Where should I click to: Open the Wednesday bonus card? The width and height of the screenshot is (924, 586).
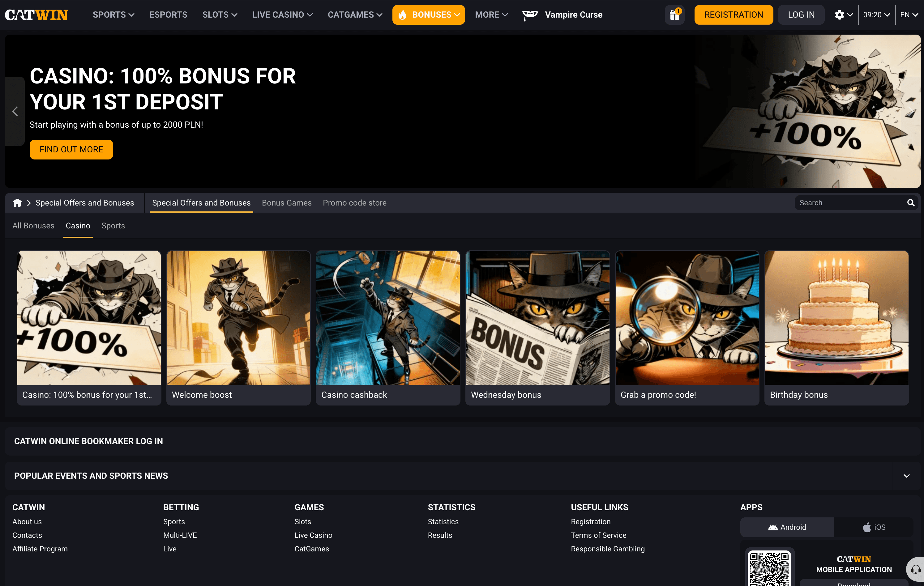[x=537, y=328]
